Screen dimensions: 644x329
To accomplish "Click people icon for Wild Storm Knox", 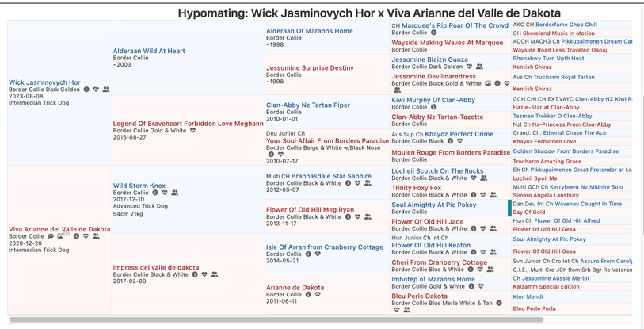I will (175, 192).
